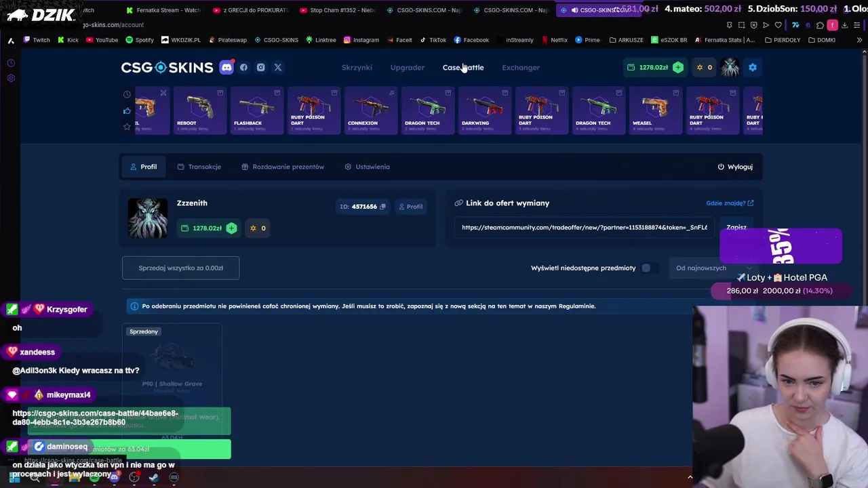Image resolution: width=868 pixels, height=488 pixels.
Task: Switch to the Profil tab
Action: click(143, 167)
